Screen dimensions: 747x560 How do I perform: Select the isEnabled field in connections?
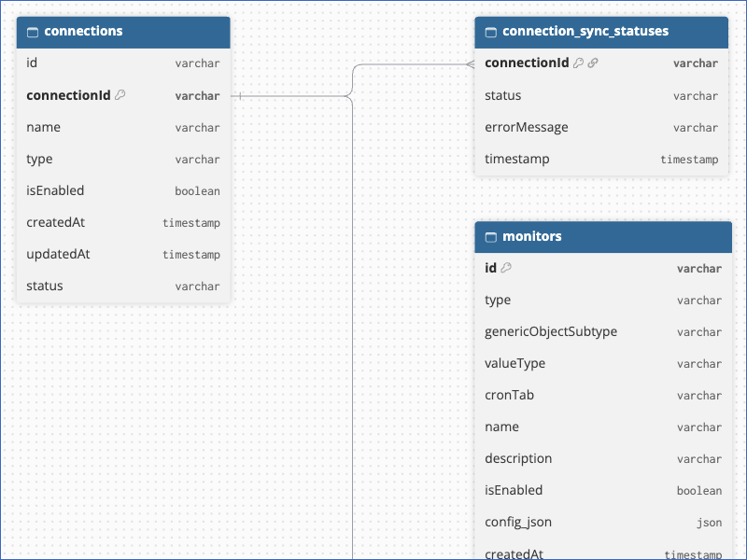coord(123,190)
